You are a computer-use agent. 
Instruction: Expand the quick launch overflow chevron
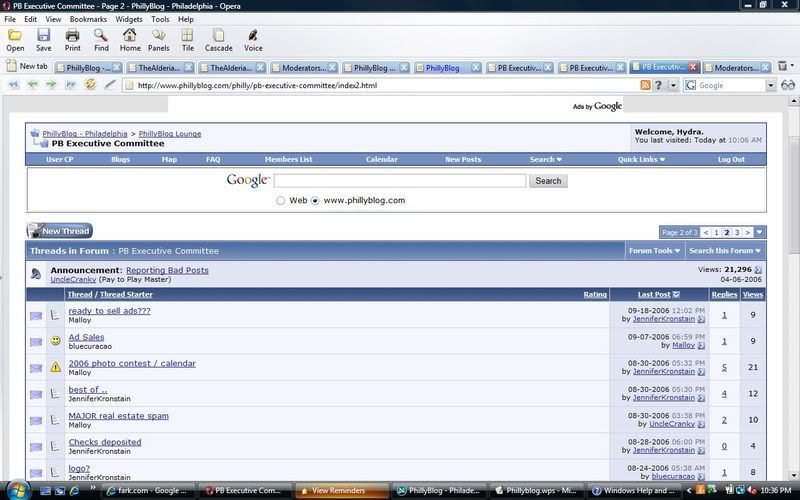click(x=93, y=488)
